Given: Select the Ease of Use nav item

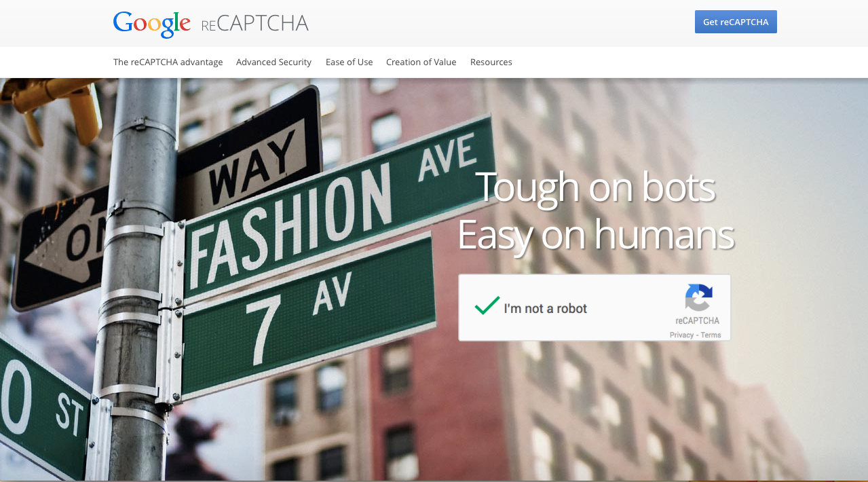Looking at the screenshot, I should pyautogui.click(x=349, y=62).
